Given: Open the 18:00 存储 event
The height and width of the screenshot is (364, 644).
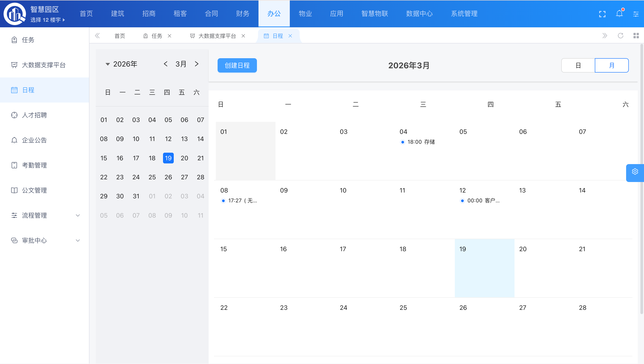Looking at the screenshot, I should click(421, 142).
